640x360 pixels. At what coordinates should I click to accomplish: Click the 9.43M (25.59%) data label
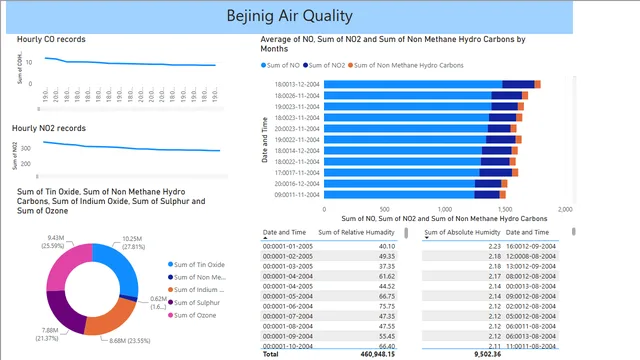point(53,242)
